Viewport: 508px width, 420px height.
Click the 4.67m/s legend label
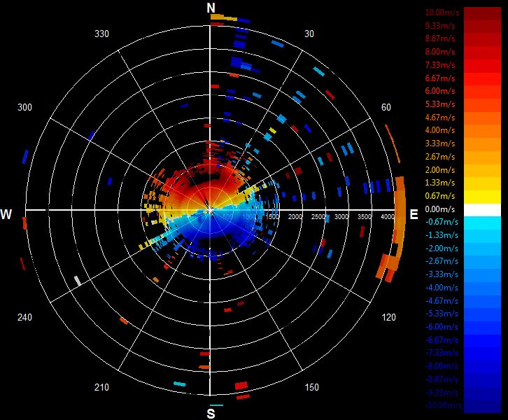[x=440, y=118]
